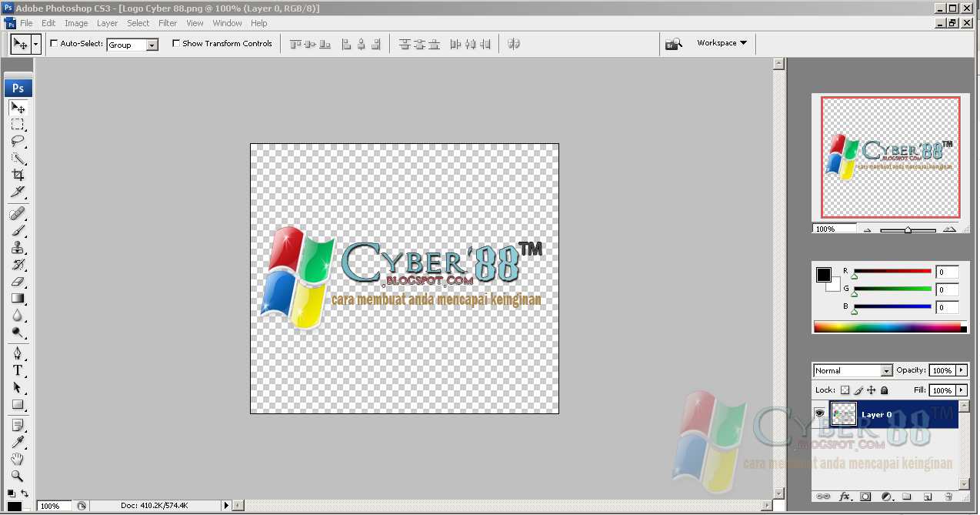Screen dimensions: 980x515
Task: Open the Workspace dropdown
Action: (722, 43)
